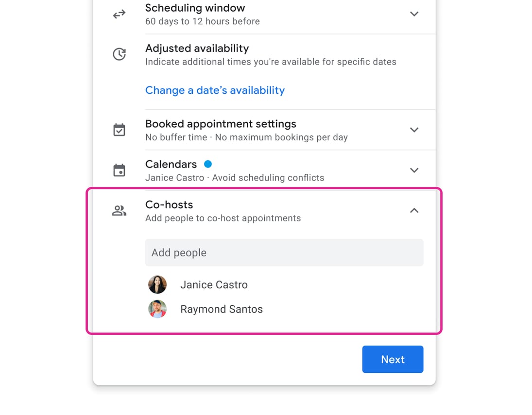Open the Calendars section chevron

(414, 170)
